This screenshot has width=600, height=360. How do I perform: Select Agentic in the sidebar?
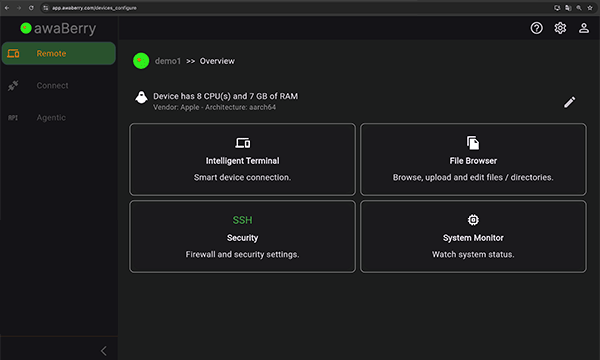pos(59,117)
